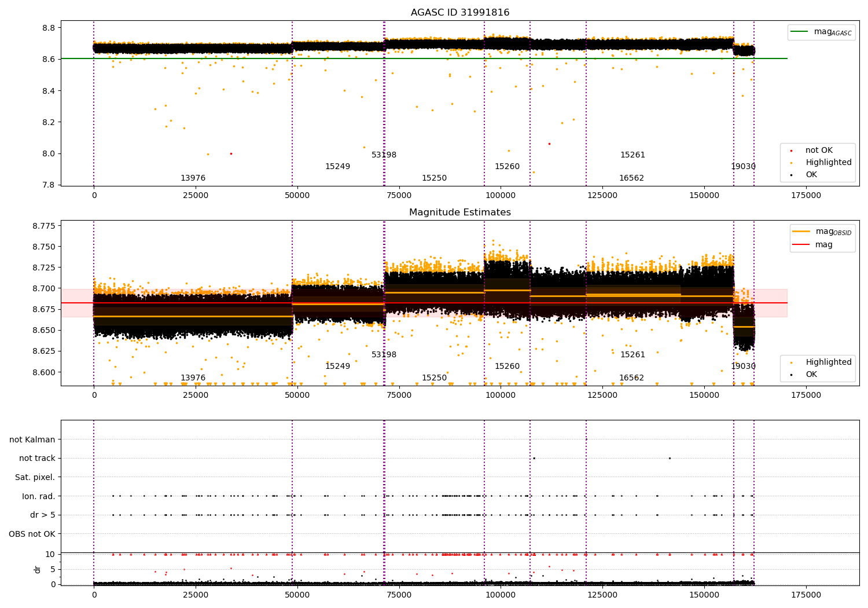
Task: Select the 'not OK' legend entry
Action: tap(819, 151)
